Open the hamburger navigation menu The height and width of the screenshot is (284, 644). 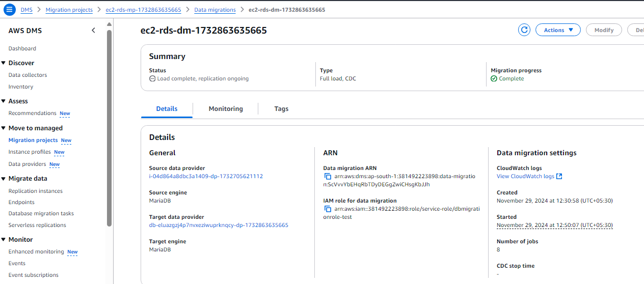pyautogui.click(x=10, y=10)
